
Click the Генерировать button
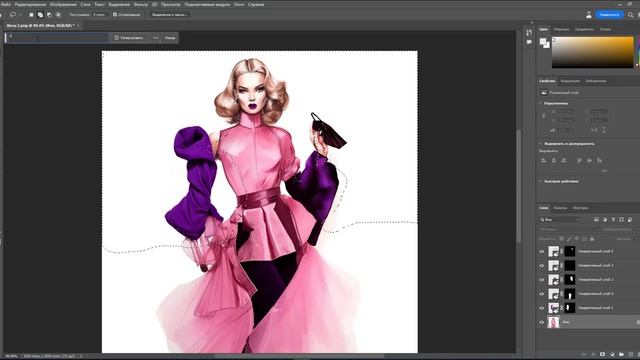[129, 38]
